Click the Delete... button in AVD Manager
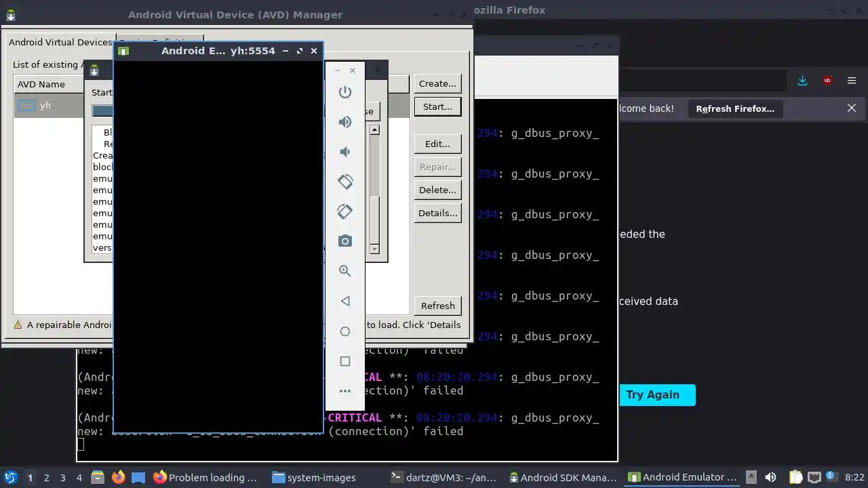This screenshot has height=488, width=868. 437,190
